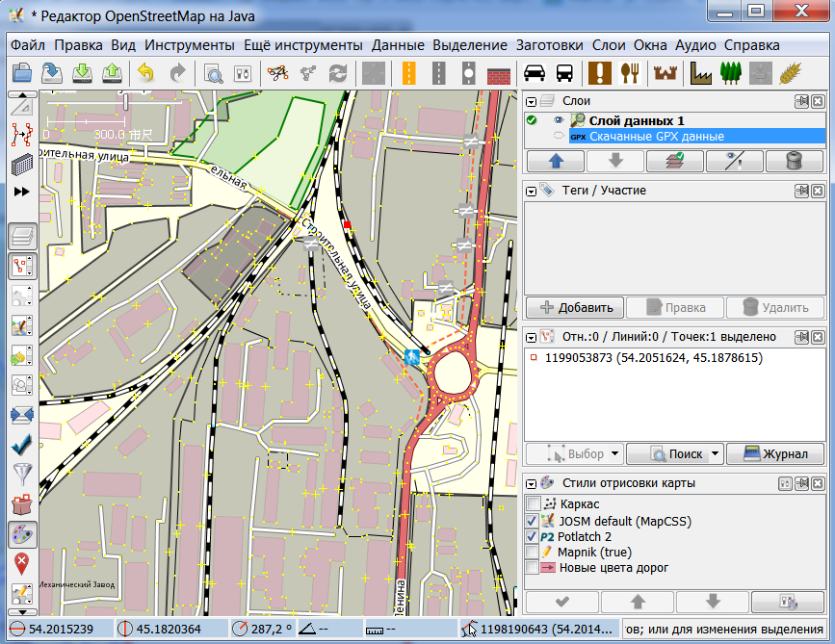835x644 pixels.
Task: Undo the last action with yellow arrow
Action: (145, 72)
